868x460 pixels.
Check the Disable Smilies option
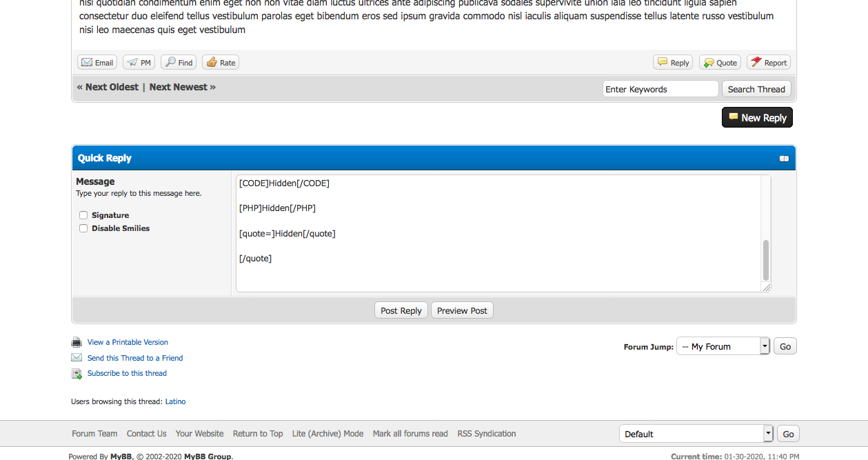tap(83, 228)
